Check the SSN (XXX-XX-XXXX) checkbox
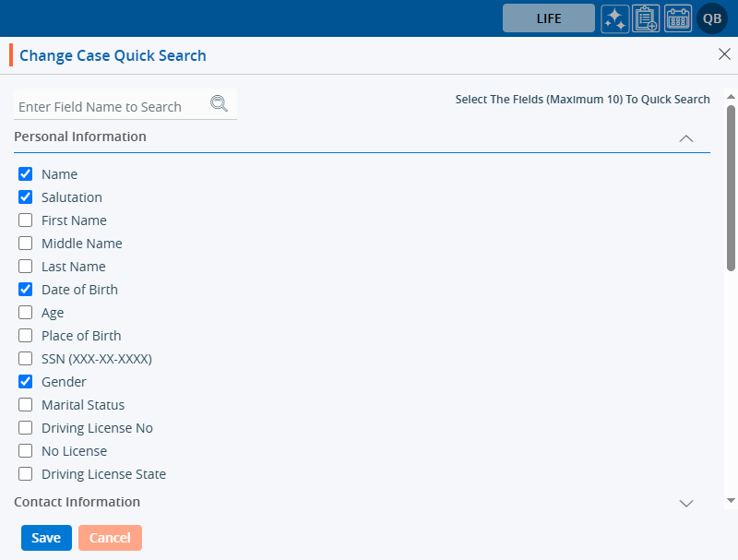The image size is (738, 560). (26, 359)
